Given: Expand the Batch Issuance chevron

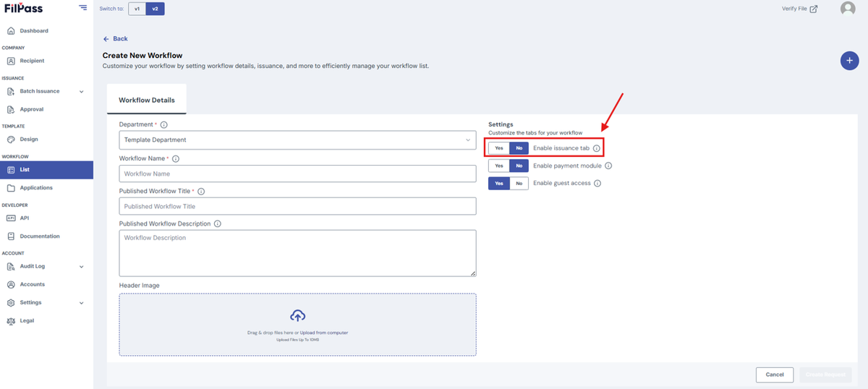Looking at the screenshot, I should click(81, 92).
